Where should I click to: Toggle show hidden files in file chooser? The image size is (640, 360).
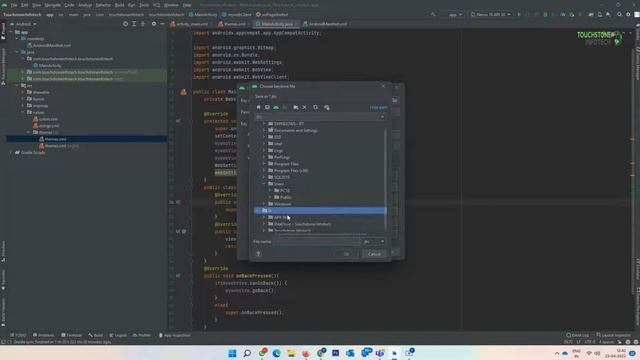point(327,107)
